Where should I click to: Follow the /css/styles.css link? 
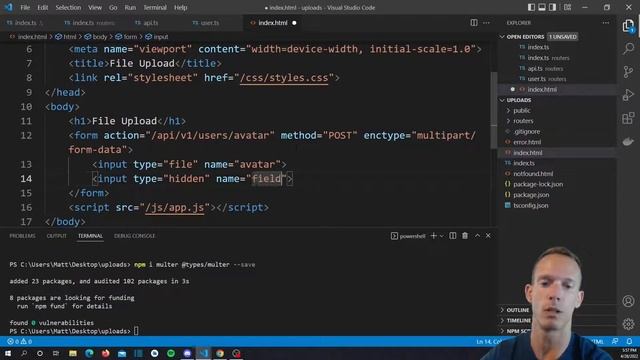pyautogui.click(x=284, y=78)
